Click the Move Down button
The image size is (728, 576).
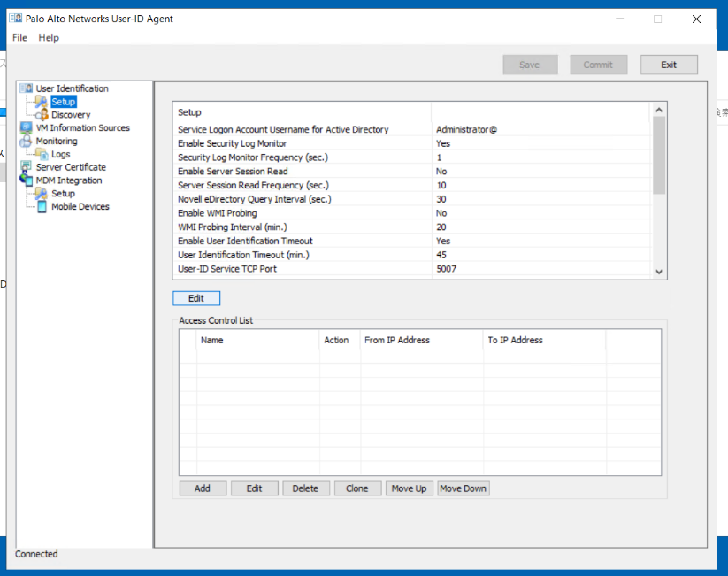463,488
